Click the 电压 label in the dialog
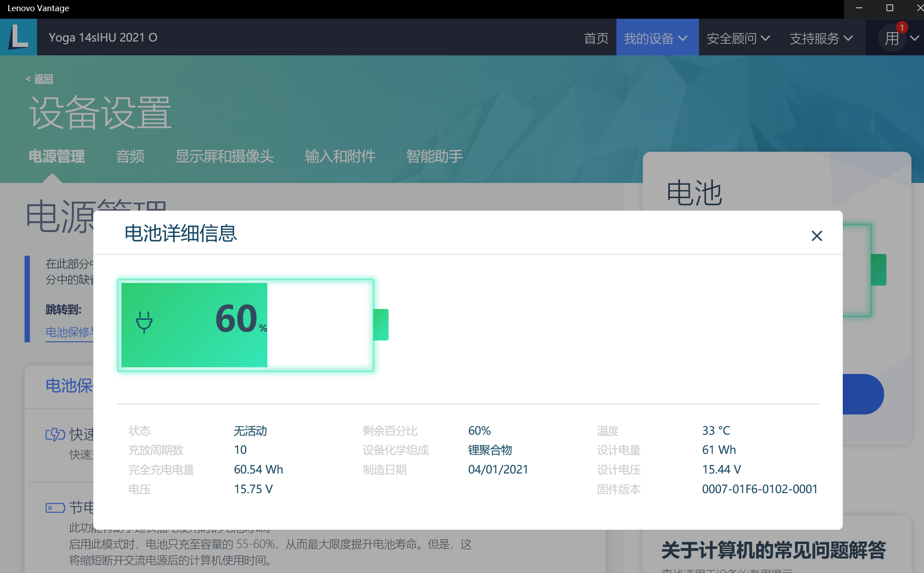The height and width of the screenshot is (573, 924). pyautogui.click(x=139, y=490)
